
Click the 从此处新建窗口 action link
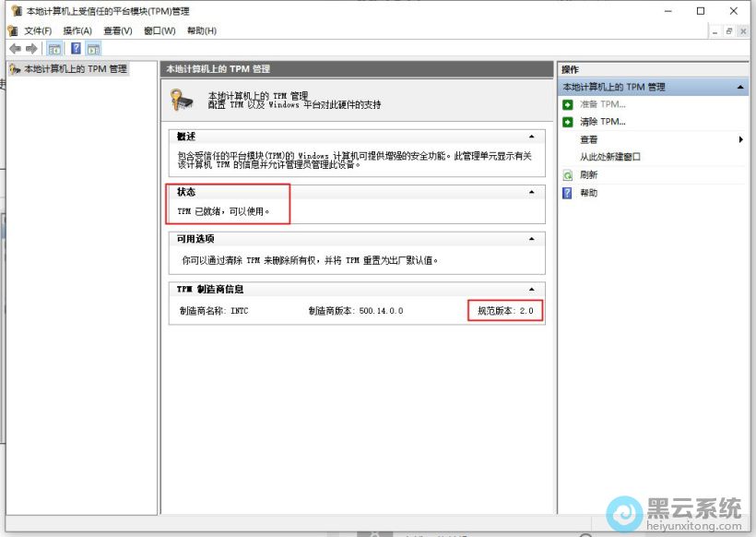click(x=610, y=157)
